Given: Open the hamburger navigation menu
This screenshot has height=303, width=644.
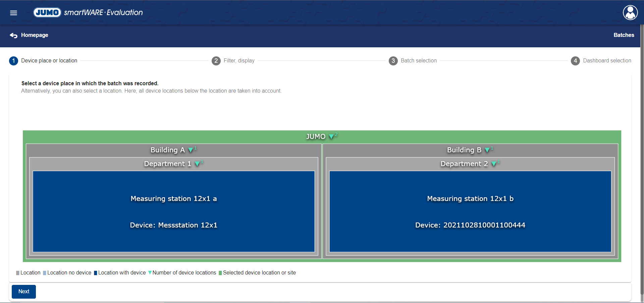Looking at the screenshot, I should pos(13,13).
